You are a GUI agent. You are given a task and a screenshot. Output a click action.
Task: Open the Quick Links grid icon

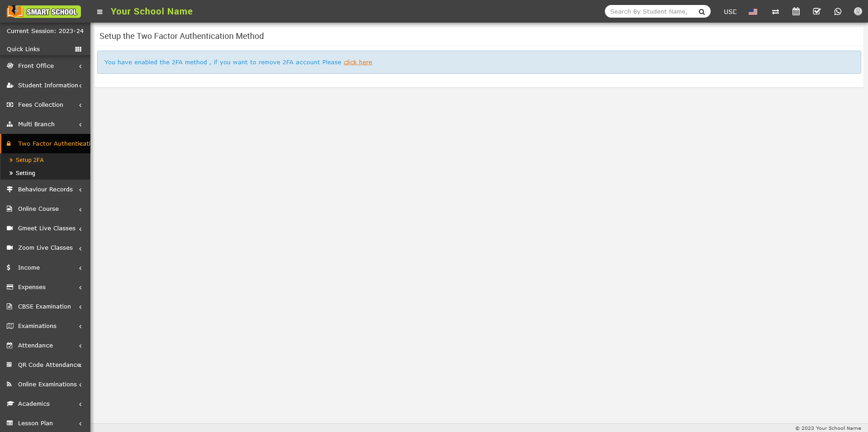point(78,49)
